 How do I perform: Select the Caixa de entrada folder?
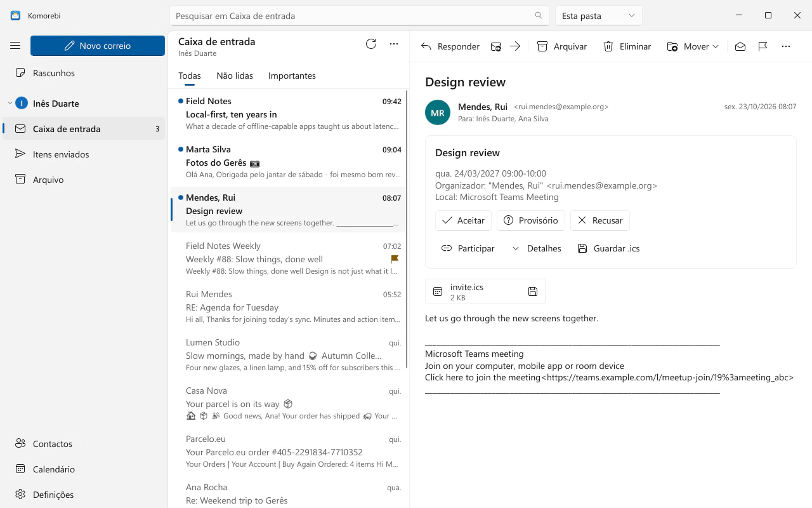click(84, 129)
